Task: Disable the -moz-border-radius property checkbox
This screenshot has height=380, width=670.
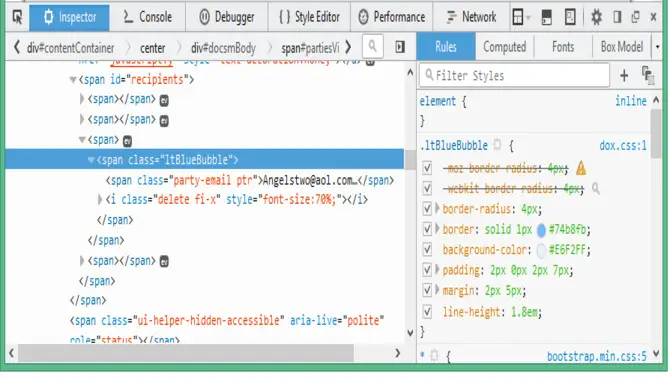Action: (427, 168)
